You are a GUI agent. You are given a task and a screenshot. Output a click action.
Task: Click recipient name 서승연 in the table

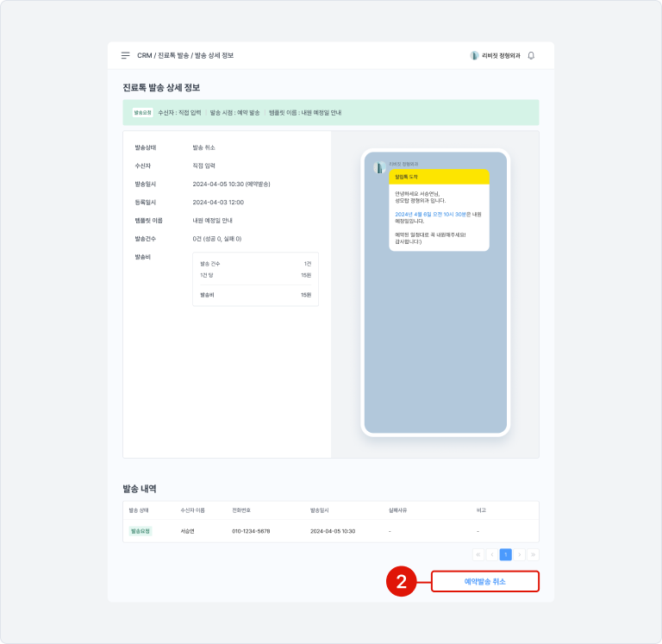pyautogui.click(x=187, y=531)
